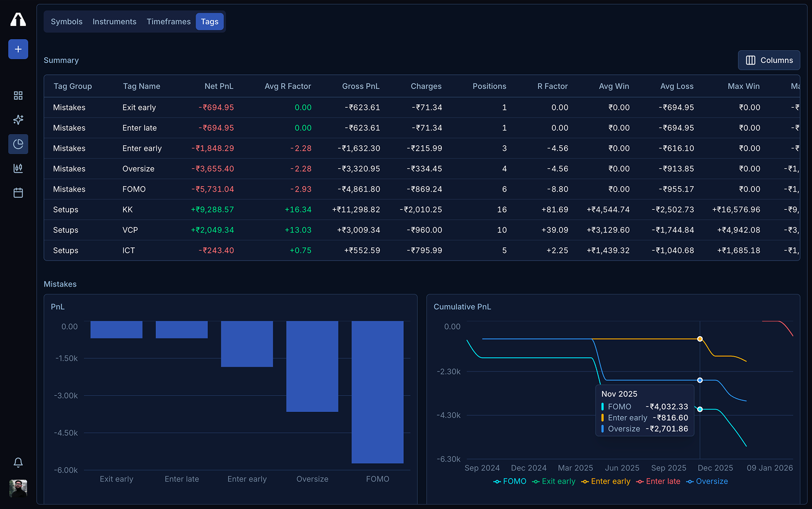Open the Columns selector

click(x=769, y=60)
